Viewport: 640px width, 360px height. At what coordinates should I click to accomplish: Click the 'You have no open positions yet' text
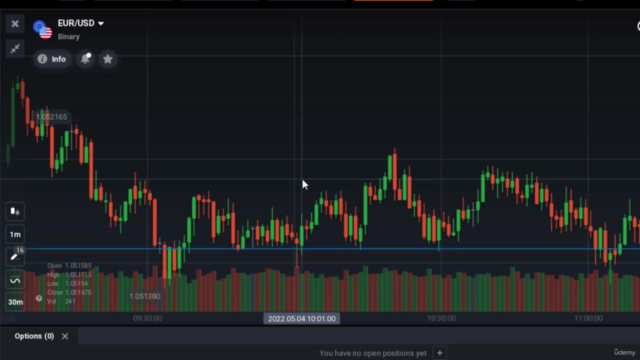373,353
